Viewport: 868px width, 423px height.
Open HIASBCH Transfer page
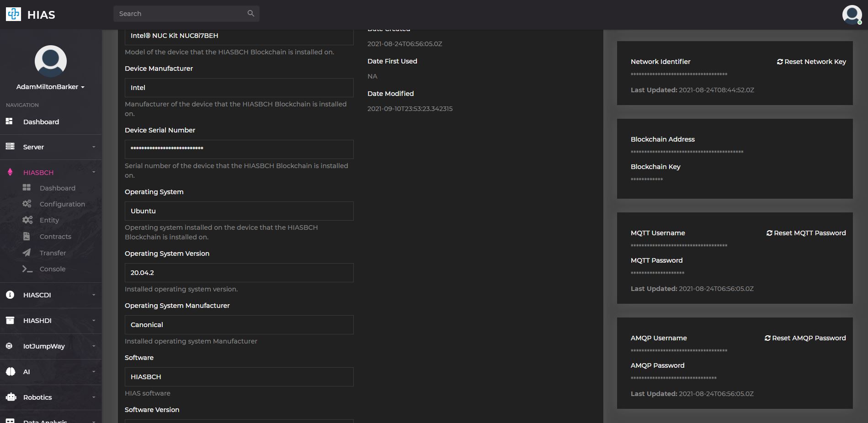(53, 253)
